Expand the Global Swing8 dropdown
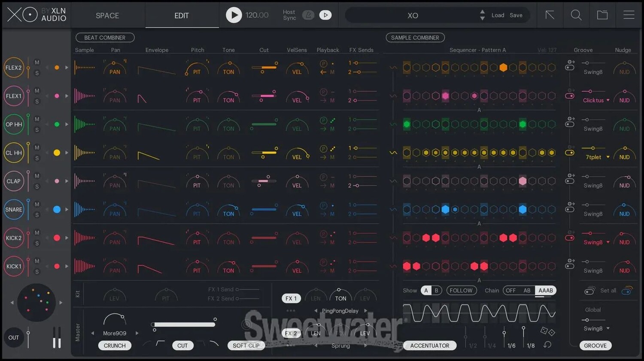This screenshot has width=644, height=361. tap(596, 329)
